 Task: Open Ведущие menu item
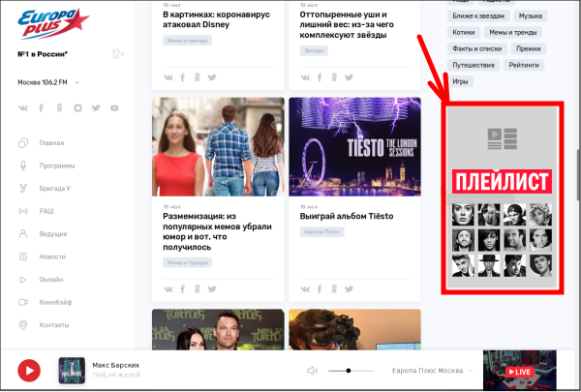(53, 234)
